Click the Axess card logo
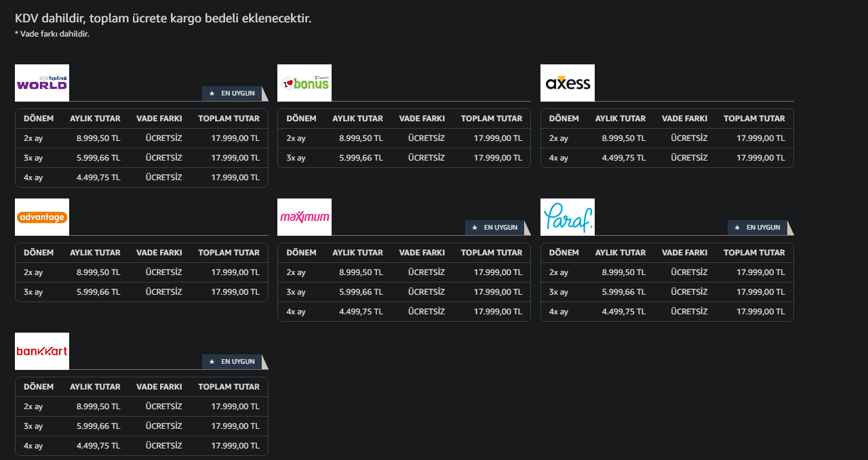 pyautogui.click(x=568, y=83)
